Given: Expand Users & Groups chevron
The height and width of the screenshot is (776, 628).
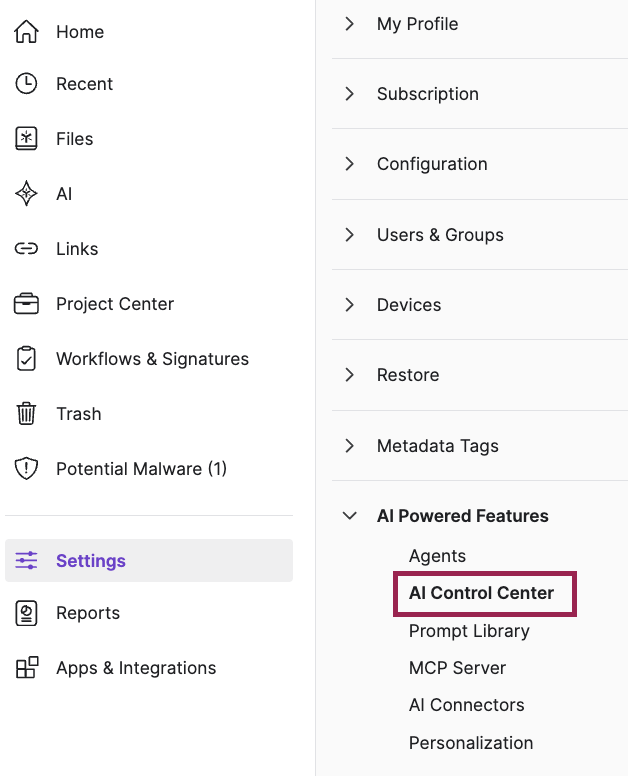Looking at the screenshot, I should tap(349, 235).
